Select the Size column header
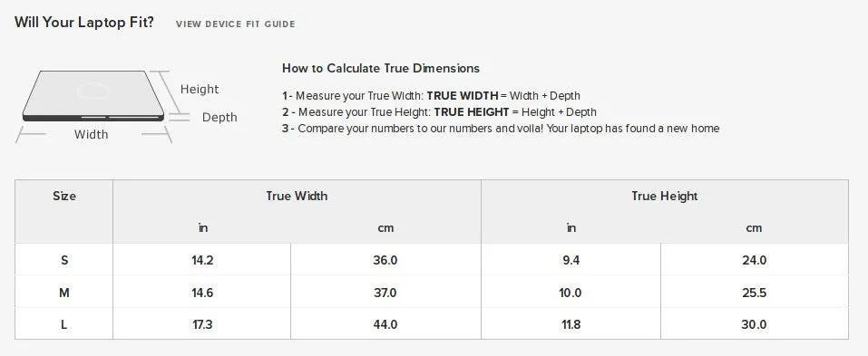Screen dimensions: 868x356 (x=64, y=196)
